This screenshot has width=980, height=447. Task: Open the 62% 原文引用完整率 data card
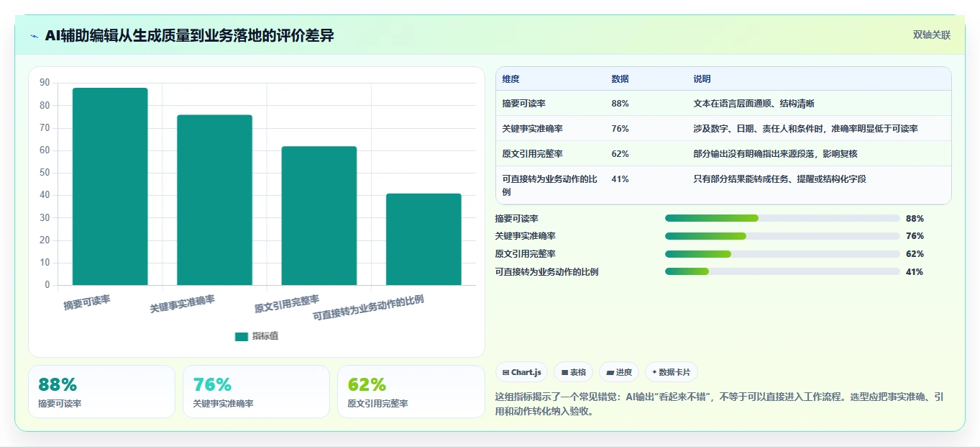click(411, 392)
